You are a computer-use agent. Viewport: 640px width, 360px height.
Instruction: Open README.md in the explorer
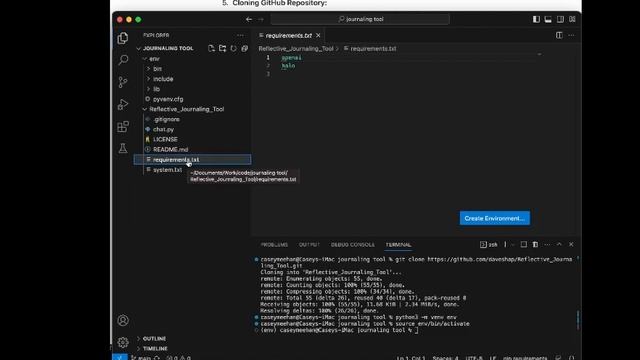tap(170, 149)
